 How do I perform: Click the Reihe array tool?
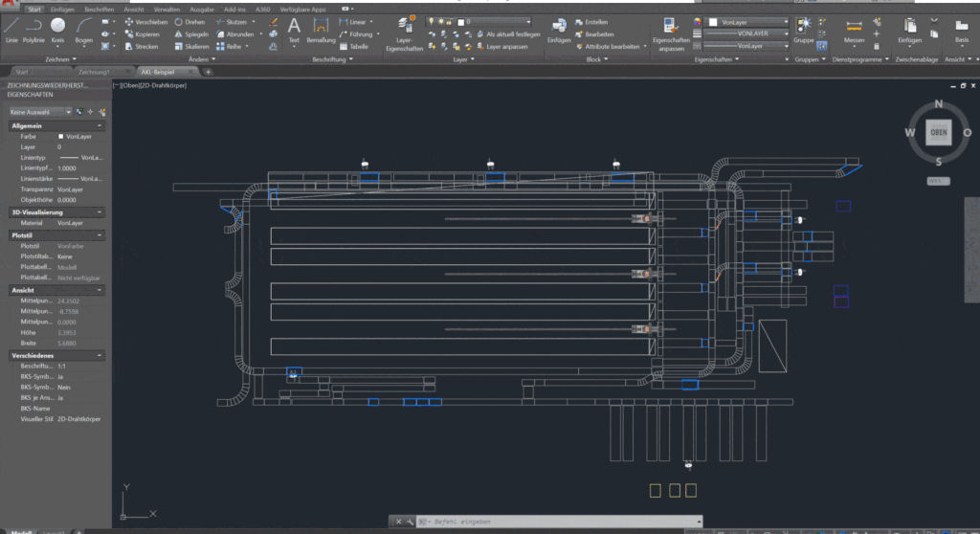(x=229, y=46)
